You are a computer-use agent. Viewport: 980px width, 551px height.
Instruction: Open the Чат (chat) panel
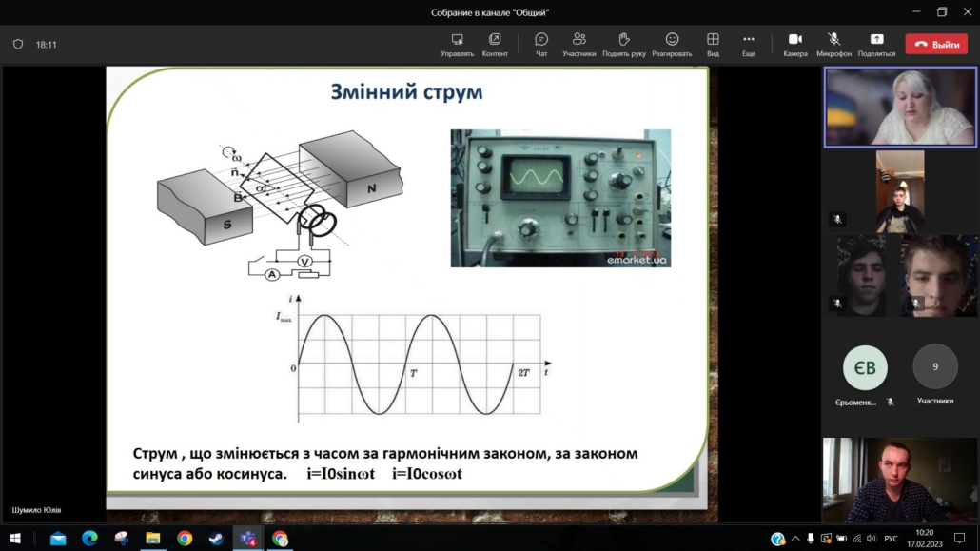(541, 44)
